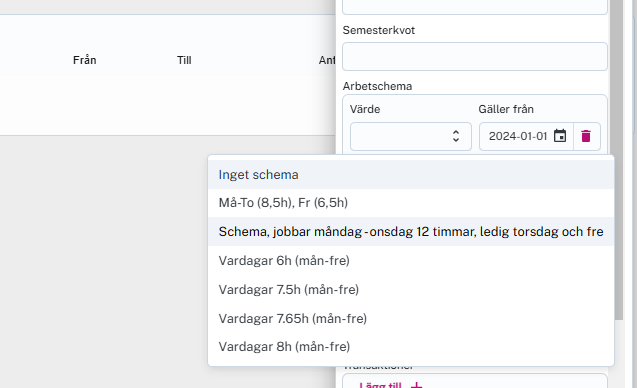Pick 'Vardagar 7.5h (mån-fre)' option
Screen dimensions: 637x388
[x=411, y=290]
